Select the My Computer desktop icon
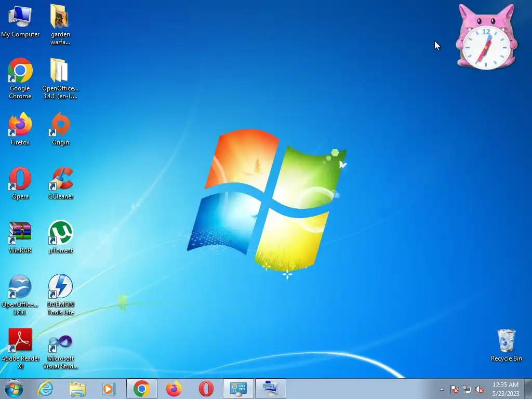 click(x=20, y=21)
